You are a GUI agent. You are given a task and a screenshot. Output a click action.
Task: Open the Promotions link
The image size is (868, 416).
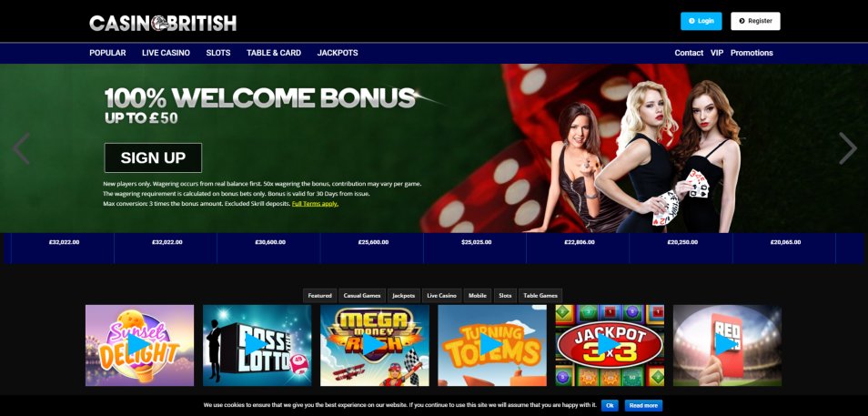pyautogui.click(x=752, y=53)
